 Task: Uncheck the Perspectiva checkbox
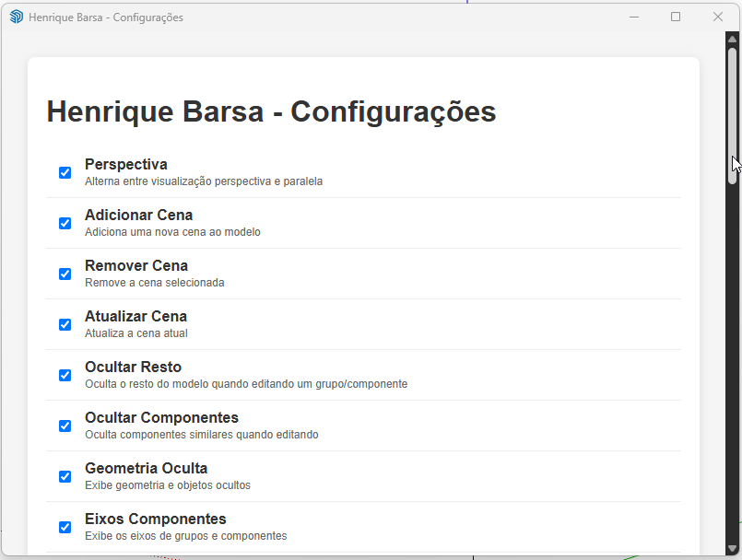pos(65,172)
